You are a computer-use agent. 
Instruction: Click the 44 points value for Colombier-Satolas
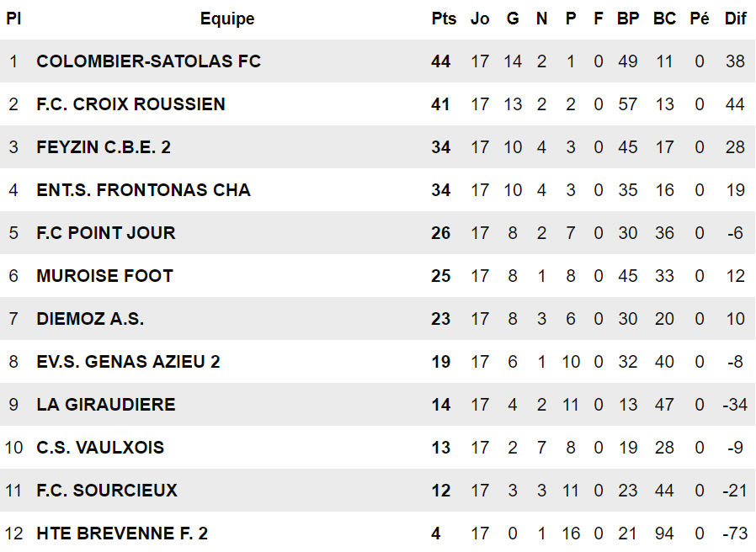point(441,61)
